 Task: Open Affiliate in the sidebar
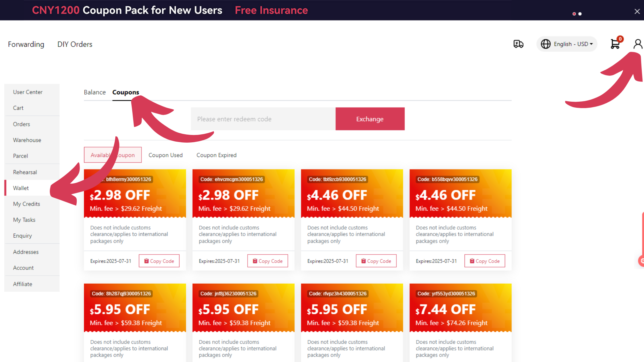click(23, 284)
